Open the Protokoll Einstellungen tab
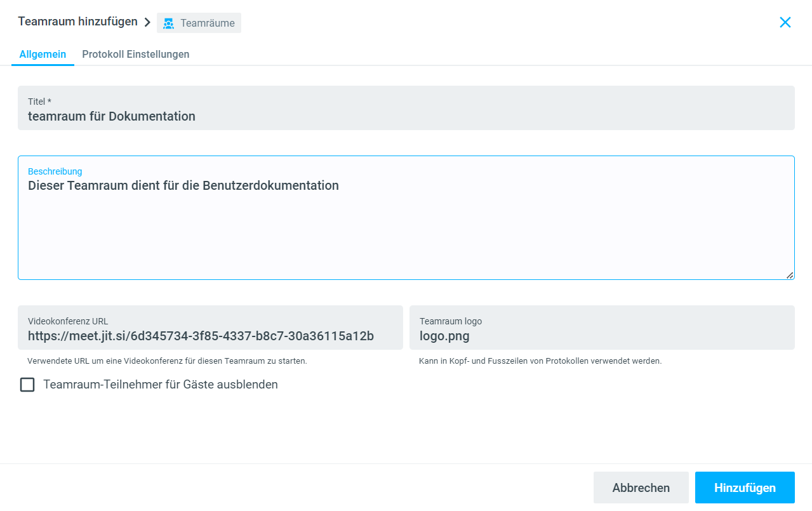812x511 pixels. click(x=135, y=55)
